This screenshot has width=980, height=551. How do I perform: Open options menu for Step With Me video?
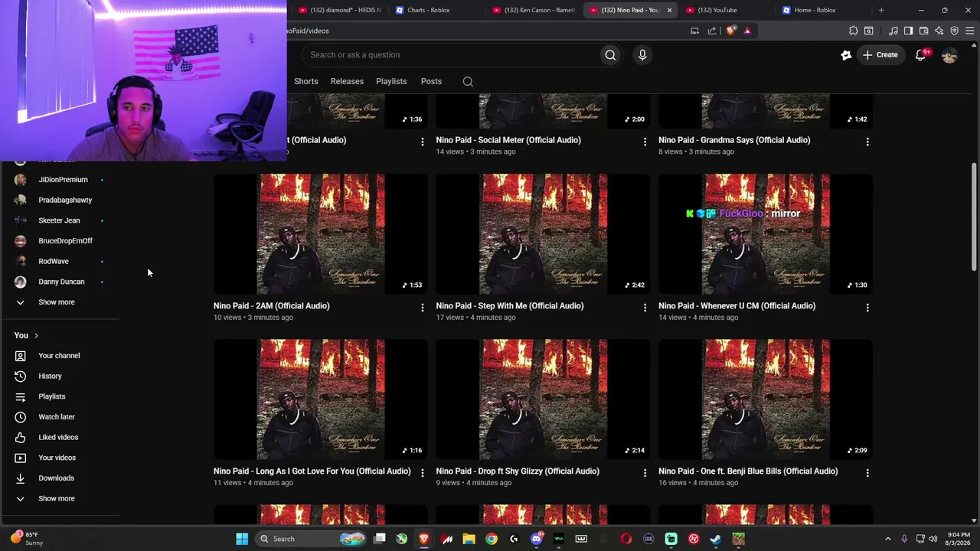point(645,308)
